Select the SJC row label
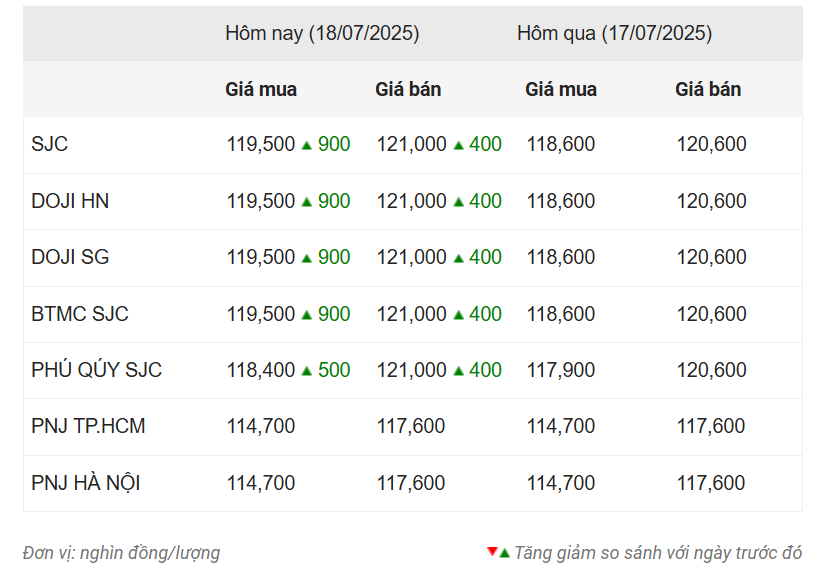The image size is (826, 588). [x=50, y=144]
